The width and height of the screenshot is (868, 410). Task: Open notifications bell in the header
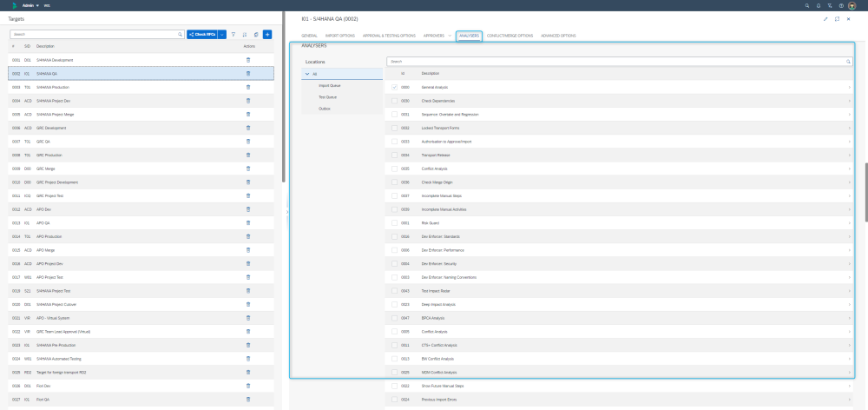(x=819, y=5)
